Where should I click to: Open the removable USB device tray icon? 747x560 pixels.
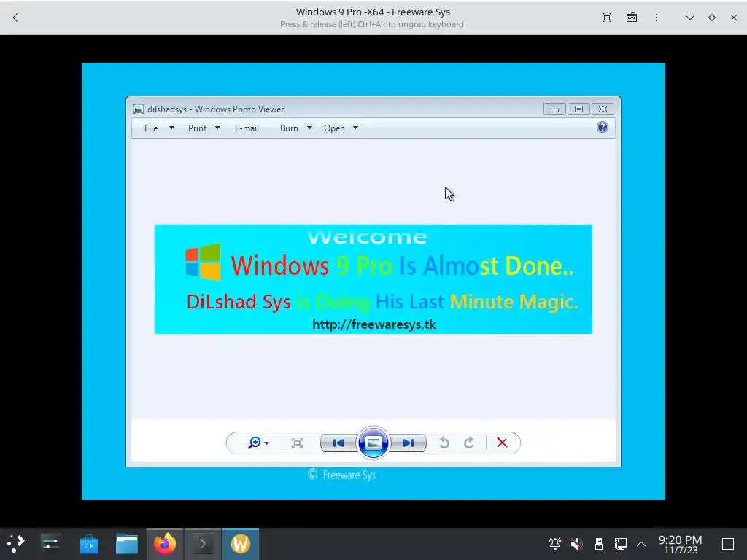599,544
